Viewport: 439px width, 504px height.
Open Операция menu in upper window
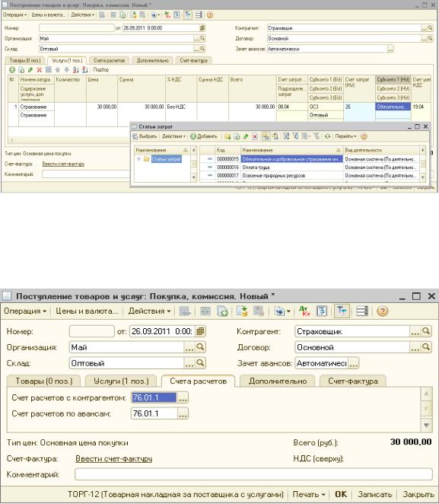click(14, 14)
